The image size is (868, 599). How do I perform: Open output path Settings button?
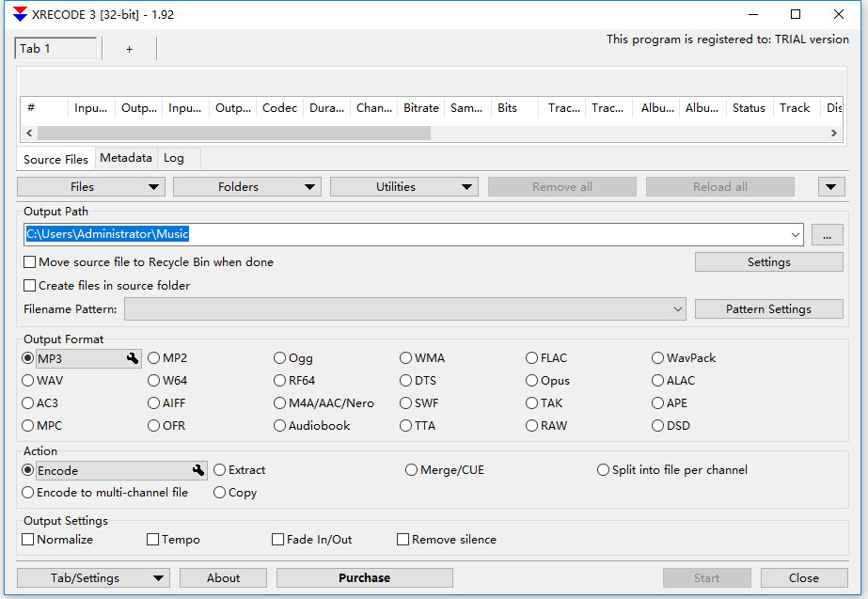(769, 262)
